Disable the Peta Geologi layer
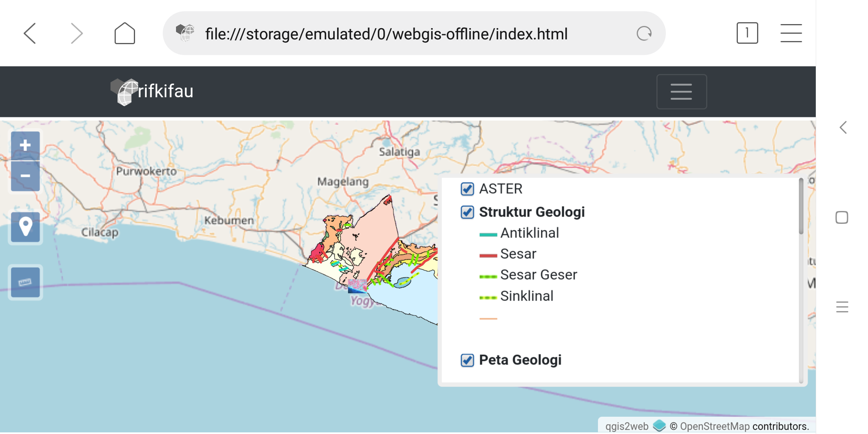 467,360
